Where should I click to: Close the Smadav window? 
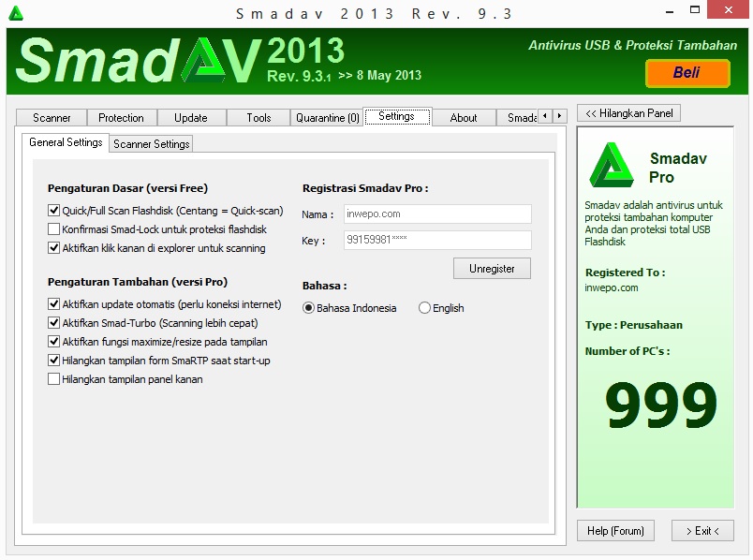pyautogui.click(x=728, y=10)
